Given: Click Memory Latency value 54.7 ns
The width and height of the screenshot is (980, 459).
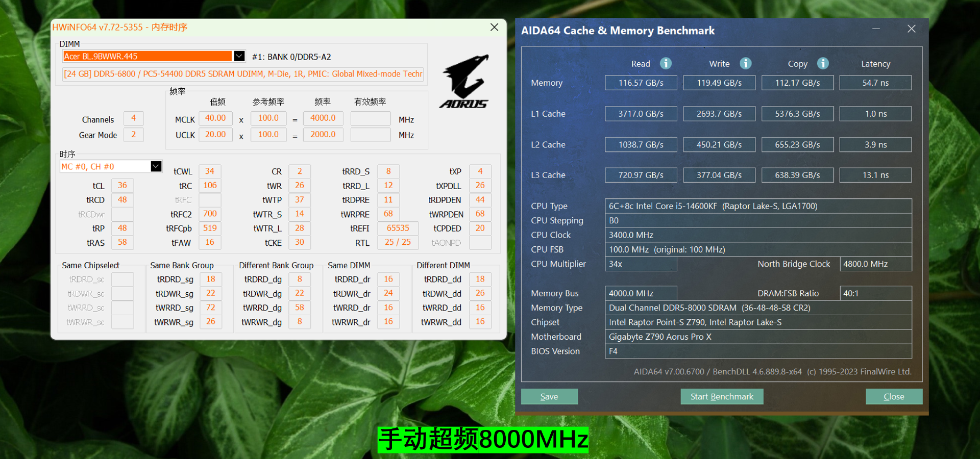Looking at the screenshot, I should [876, 83].
